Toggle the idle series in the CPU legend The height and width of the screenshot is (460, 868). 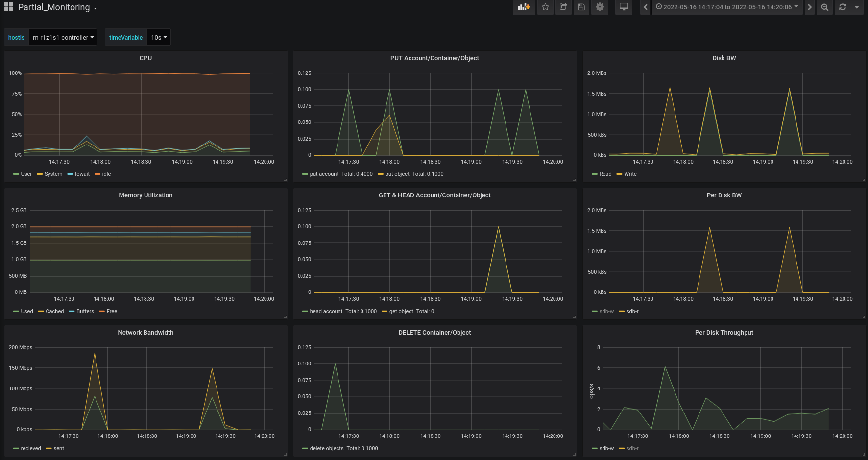point(106,174)
